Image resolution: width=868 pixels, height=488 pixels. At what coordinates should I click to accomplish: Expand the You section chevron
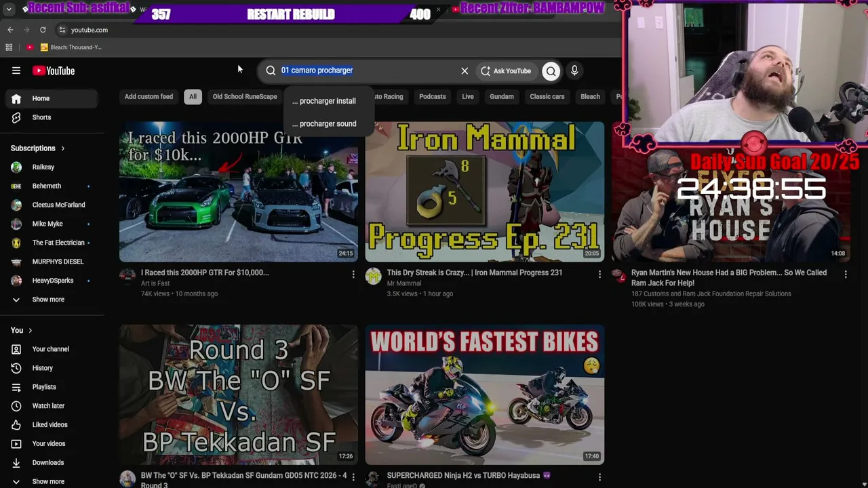(30, 330)
